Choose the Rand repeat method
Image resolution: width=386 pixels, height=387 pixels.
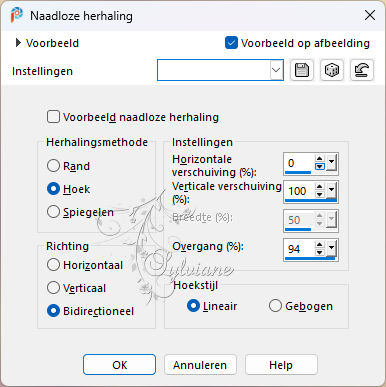click(x=53, y=166)
